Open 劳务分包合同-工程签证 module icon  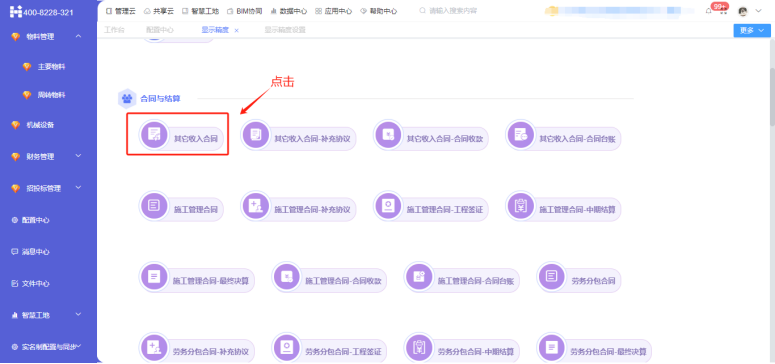click(287, 347)
